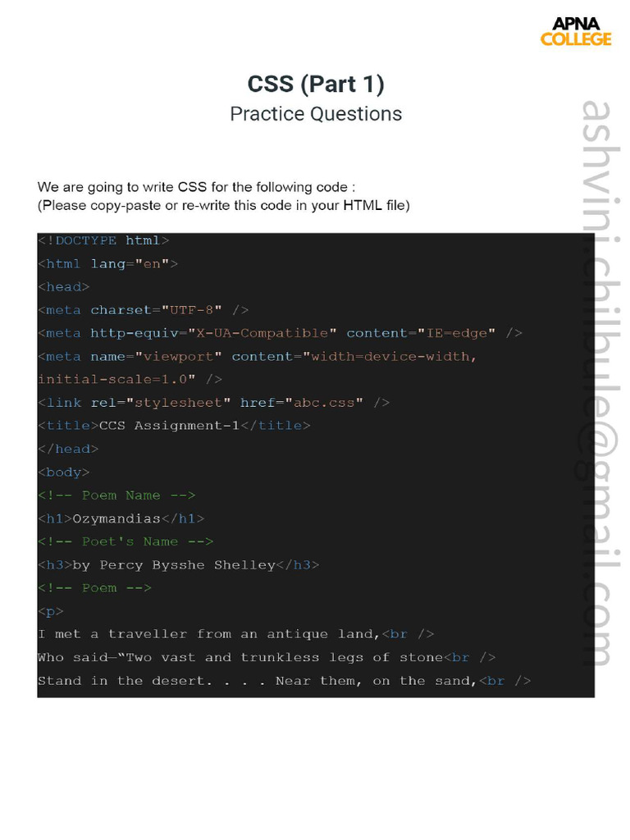Click the "Please copy-paste or re-write" instruction line

223,205
